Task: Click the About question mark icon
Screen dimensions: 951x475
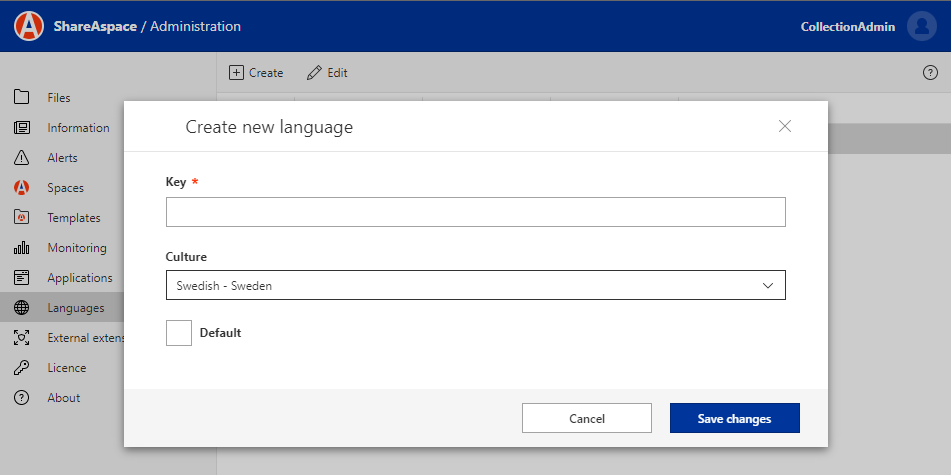Action: click(x=21, y=398)
